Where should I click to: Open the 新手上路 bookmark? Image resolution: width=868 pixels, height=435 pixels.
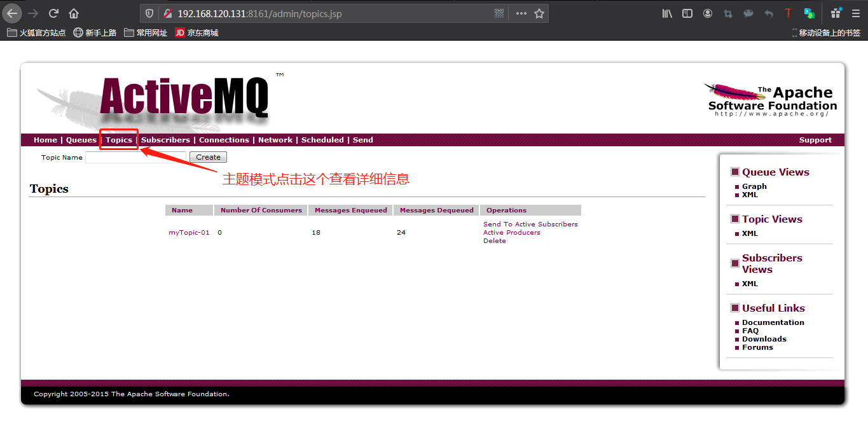(x=95, y=32)
